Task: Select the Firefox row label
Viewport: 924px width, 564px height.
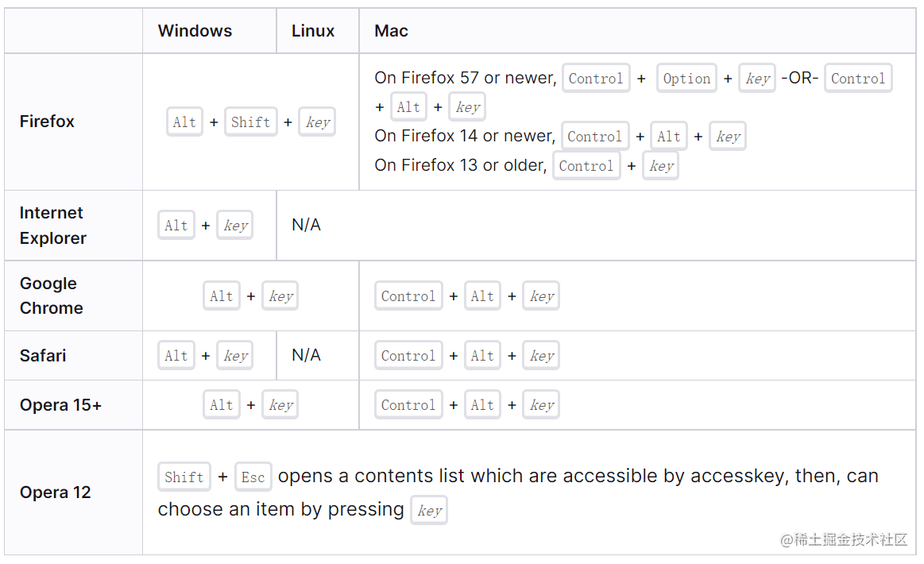Action: [x=47, y=122]
